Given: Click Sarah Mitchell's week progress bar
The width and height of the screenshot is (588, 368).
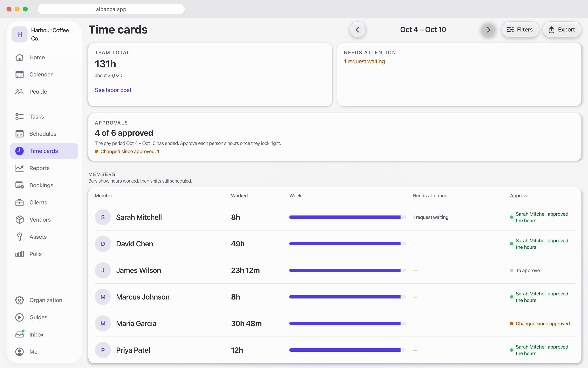Looking at the screenshot, I should click(347, 217).
